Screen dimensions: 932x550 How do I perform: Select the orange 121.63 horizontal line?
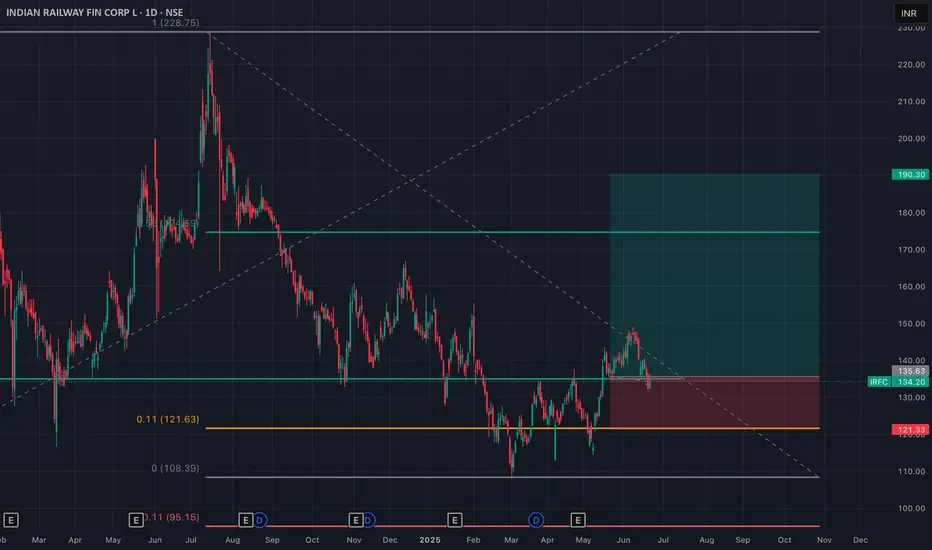[512, 428]
